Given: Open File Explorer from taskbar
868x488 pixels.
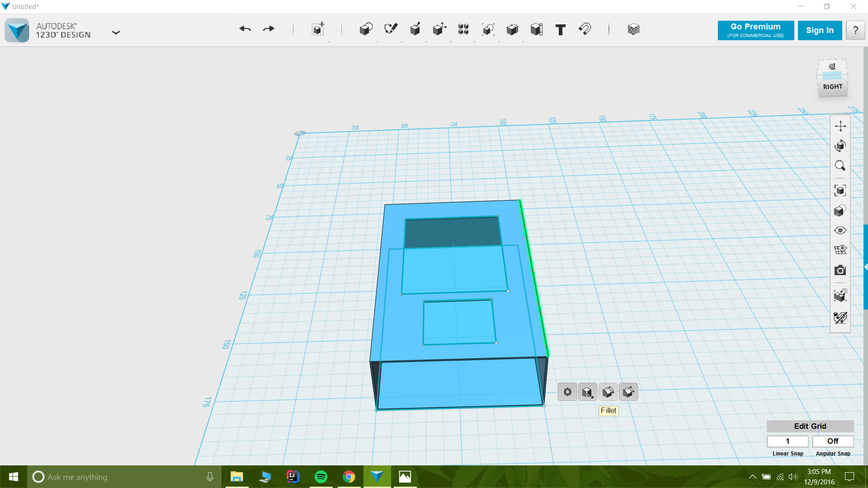Looking at the screenshot, I should click(x=237, y=477).
